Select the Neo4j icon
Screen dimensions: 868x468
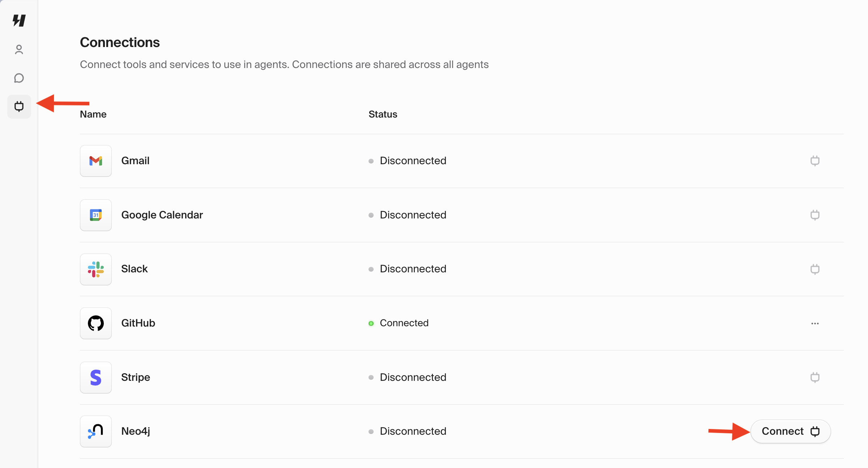(x=95, y=431)
